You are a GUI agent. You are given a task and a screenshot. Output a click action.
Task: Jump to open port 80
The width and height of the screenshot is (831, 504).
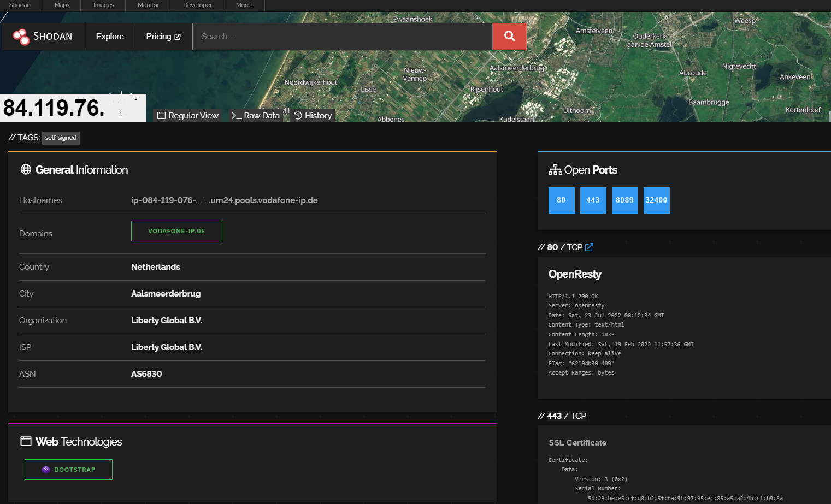point(561,200)
